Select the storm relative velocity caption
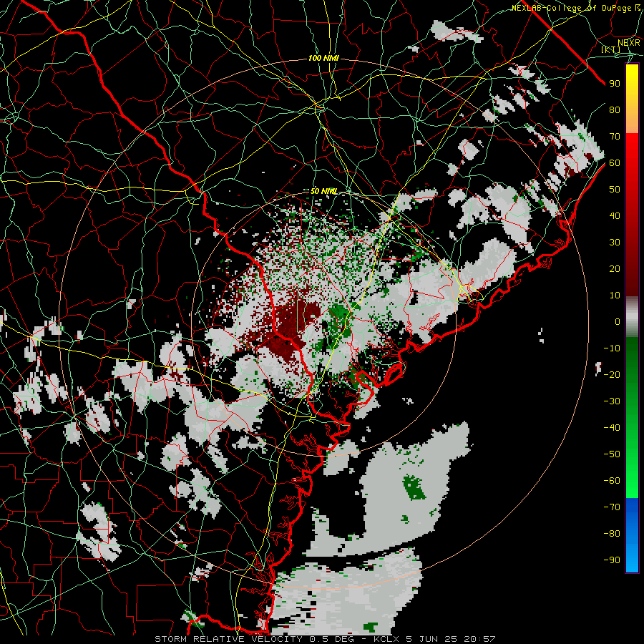 point(325,639)
